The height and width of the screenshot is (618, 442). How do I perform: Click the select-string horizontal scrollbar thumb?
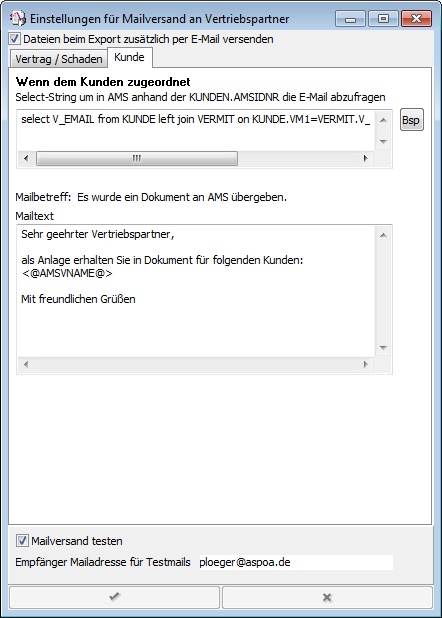[x=137, y=158]
